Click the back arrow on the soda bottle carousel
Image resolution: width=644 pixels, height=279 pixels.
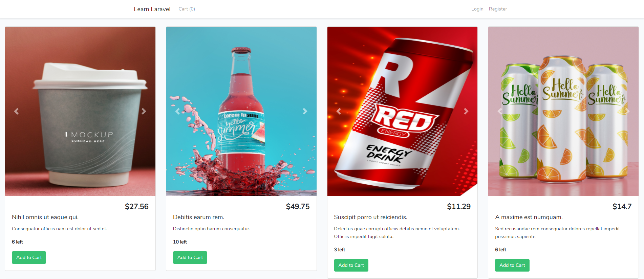[x=178, y=111]
